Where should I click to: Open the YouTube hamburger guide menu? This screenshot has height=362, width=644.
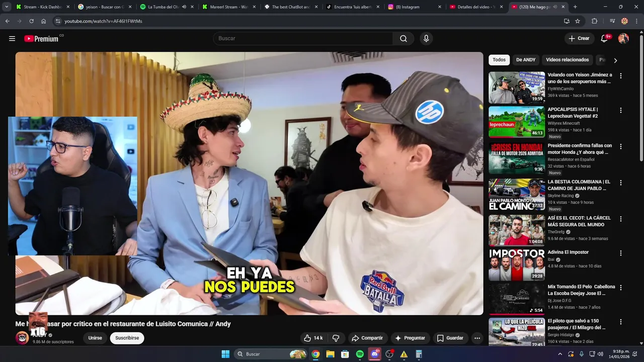click(x=12, y=39)
